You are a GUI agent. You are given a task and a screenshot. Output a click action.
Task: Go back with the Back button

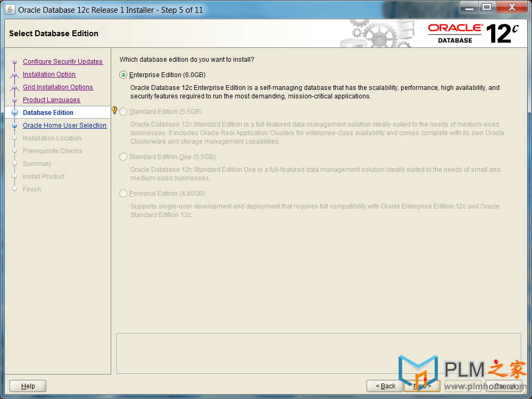pyautogui.click(x=385, y=386)
